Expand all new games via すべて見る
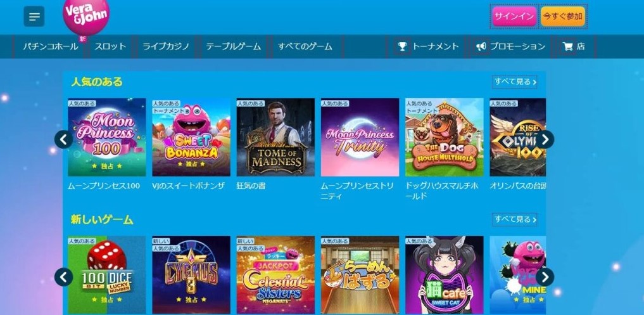 click(x=515, y=219)
